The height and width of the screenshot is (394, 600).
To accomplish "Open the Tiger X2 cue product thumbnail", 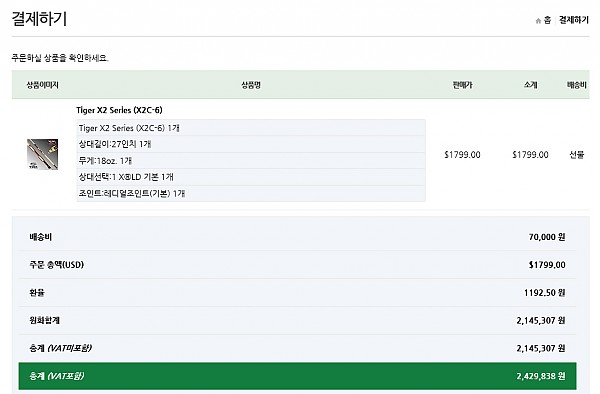I will pyautogui.click(x=42, y=154).
